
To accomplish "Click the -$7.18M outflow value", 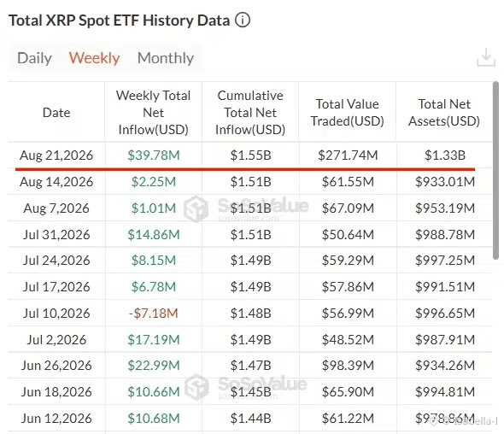I will (x=153, y=314).
